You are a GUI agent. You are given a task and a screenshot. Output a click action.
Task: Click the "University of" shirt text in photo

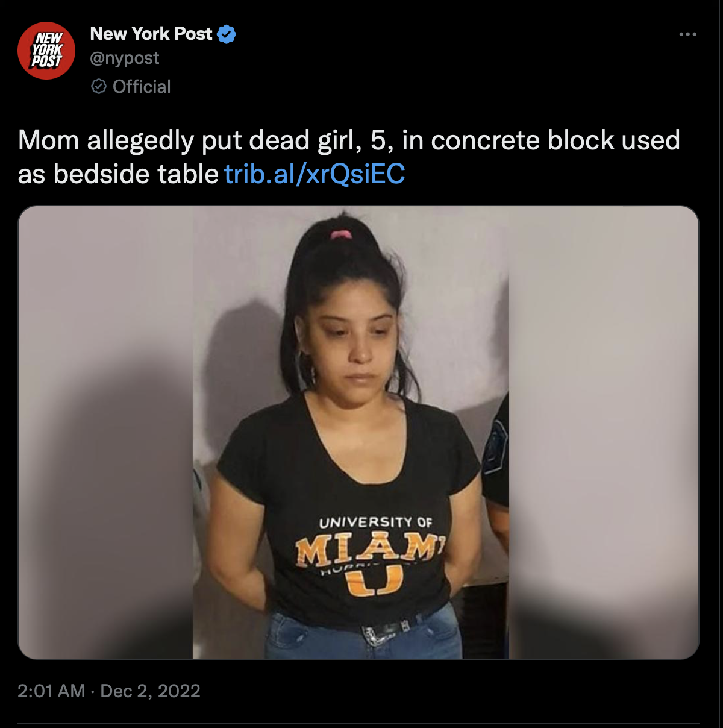tap(376, 522)
